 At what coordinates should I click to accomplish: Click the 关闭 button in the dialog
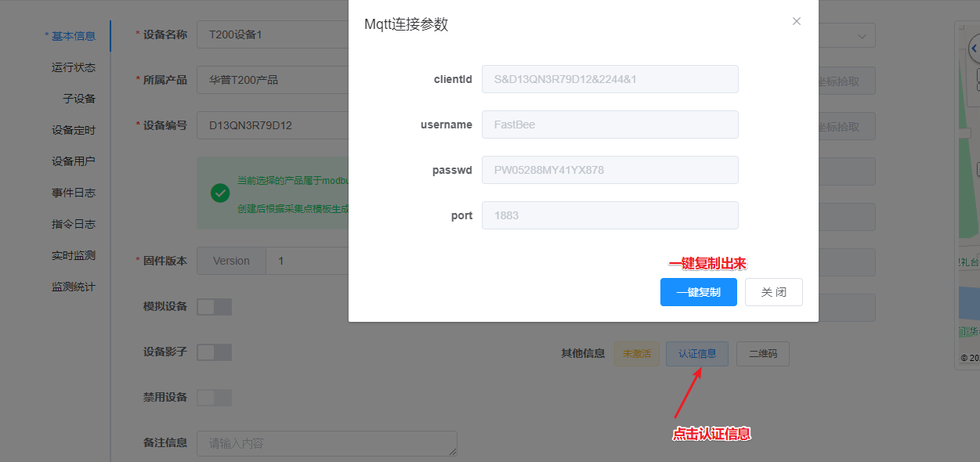click(773, 292)
